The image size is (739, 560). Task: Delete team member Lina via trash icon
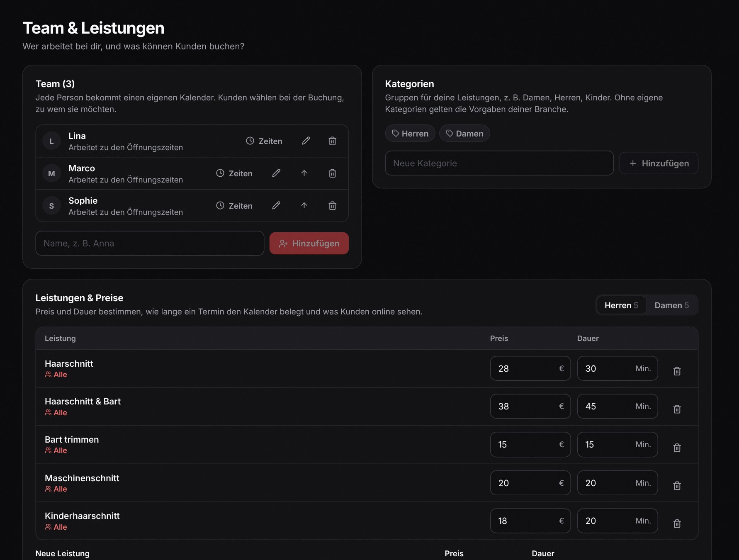(x=333, y=141)
